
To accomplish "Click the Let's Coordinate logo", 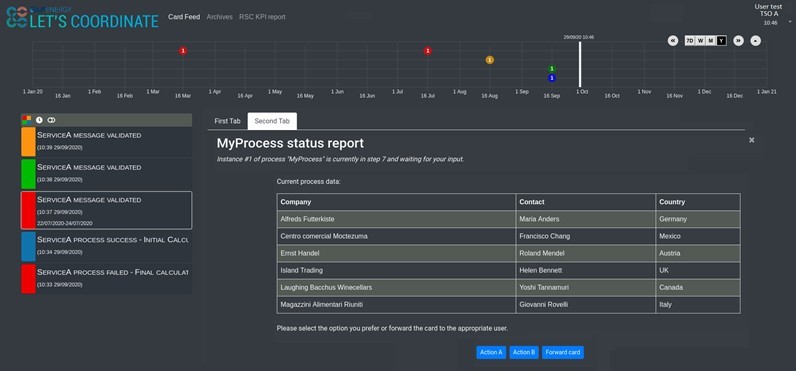I will point(82,17).
